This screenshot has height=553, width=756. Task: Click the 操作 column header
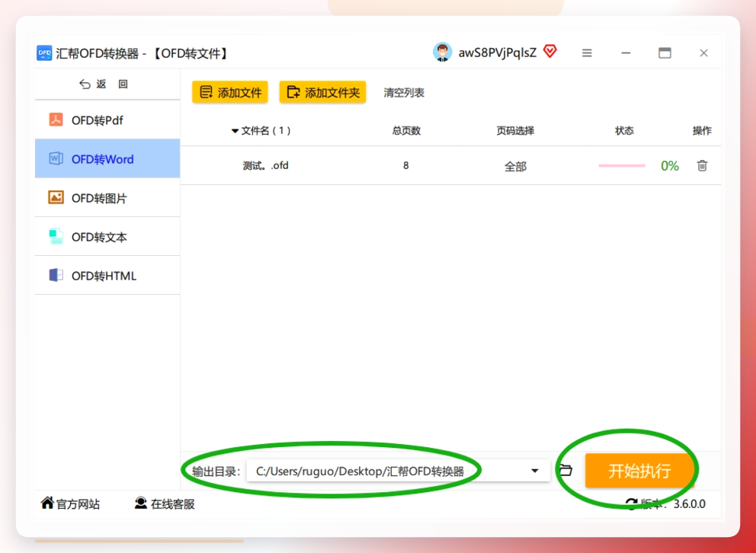click(702, 130)
